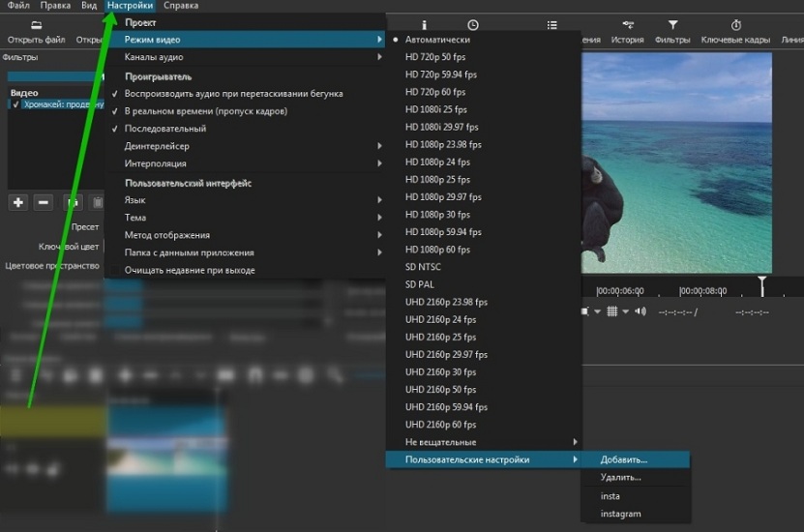Toggle В реальном времени (пропуск кадров)
The height and width of the screenshot is (532, 804).
[x=205, y=111]
